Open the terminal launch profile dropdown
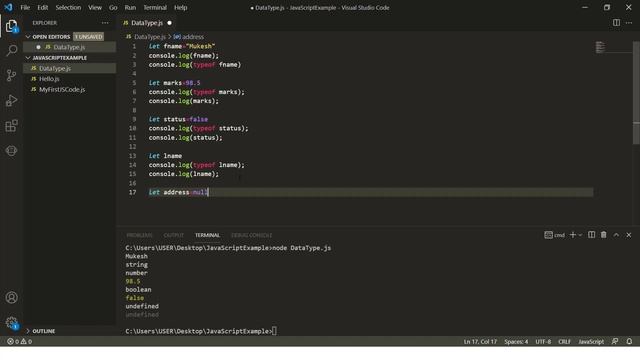The height and width of the screenshot is (360, 640). (580, 235)
